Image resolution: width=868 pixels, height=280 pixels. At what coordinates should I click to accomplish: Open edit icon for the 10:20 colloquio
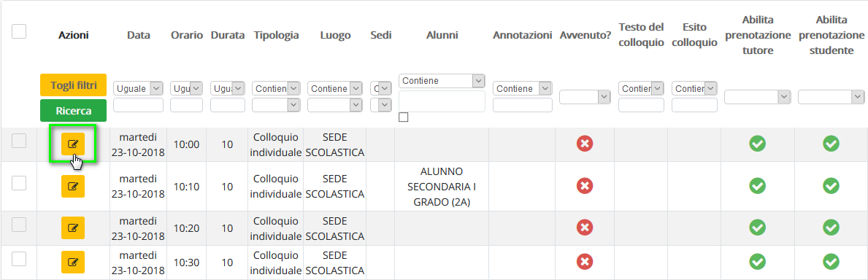coord(73,227)
